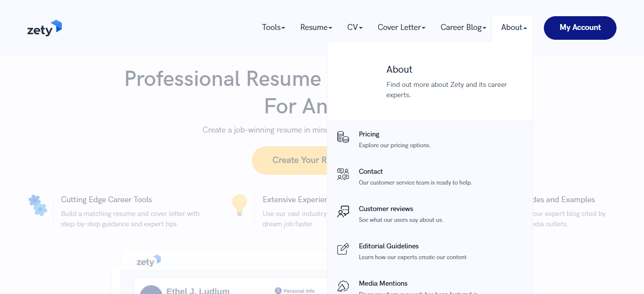Click the Zety logo in the resume preview
Viewport: 644px width, 294px height.
[x=149, y=261]
